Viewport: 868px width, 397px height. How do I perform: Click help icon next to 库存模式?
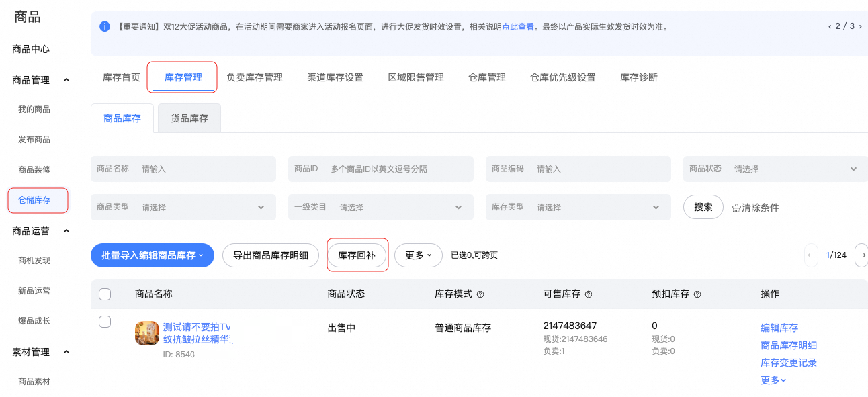tap(480, 294)
